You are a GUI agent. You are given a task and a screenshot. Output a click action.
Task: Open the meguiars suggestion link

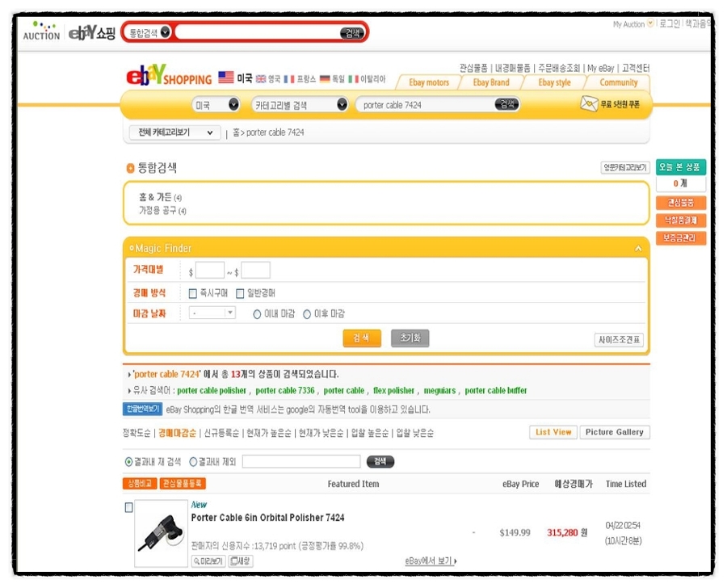pos(439,390)
